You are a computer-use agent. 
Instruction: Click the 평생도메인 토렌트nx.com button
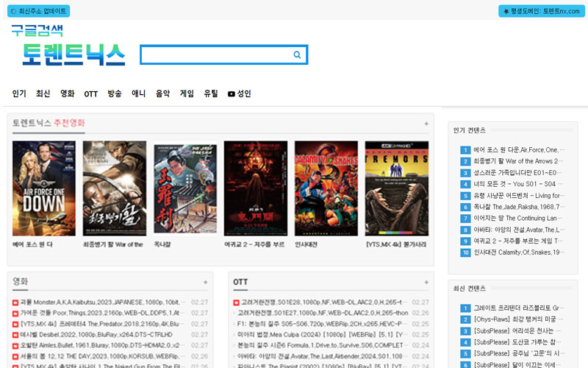(x=542, y=11)
